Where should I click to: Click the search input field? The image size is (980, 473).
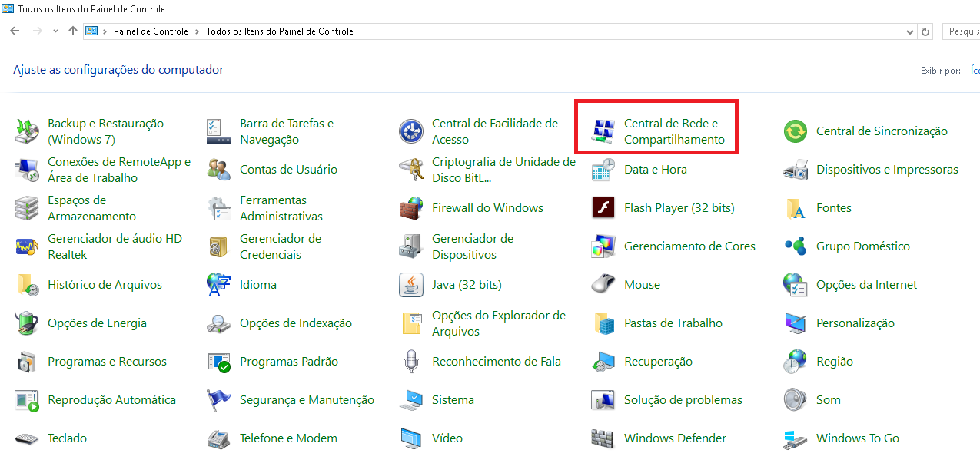tap(962, 31)
